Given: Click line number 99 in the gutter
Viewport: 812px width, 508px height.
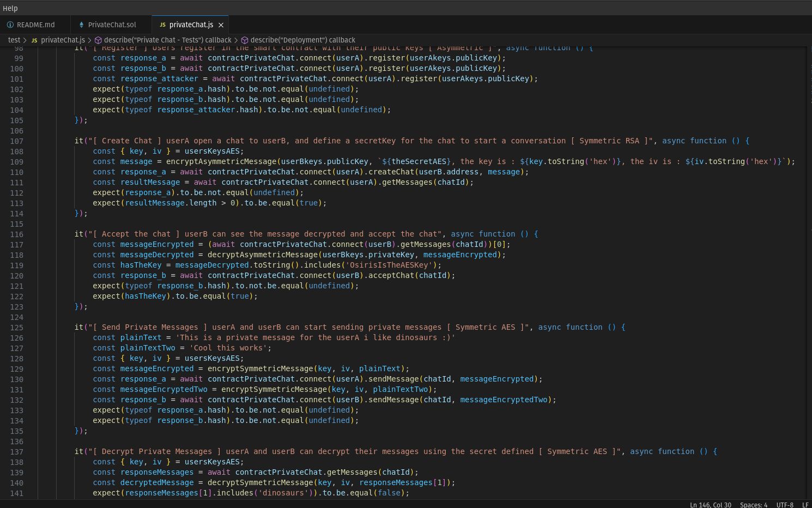Looking at the screenshot, I should tap(19, 58).
